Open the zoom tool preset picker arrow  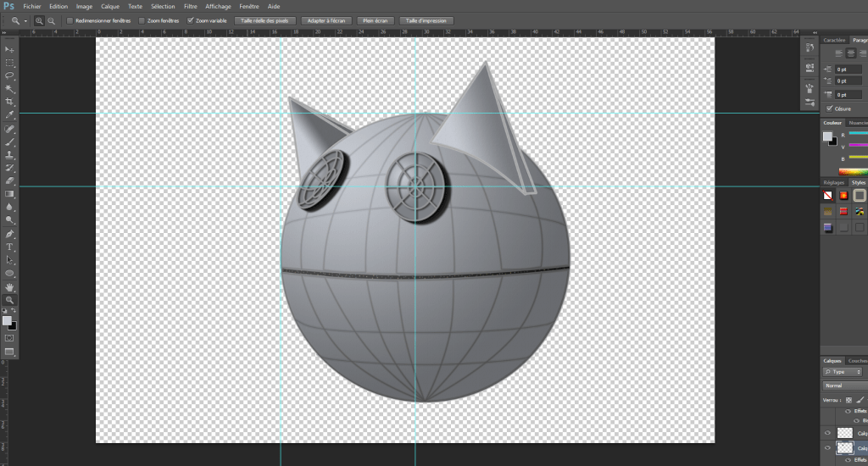[25, 20]
